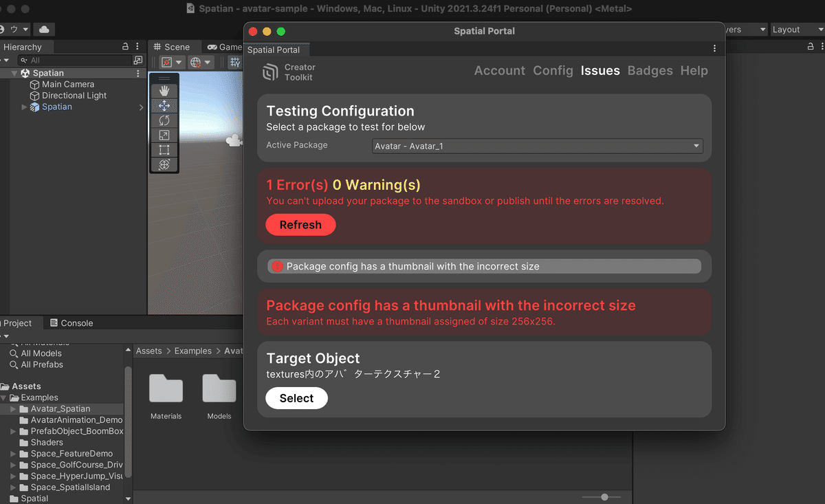Switch to the Game tab
The width and height of the screenshot is (825, 504).
[224, 47]
